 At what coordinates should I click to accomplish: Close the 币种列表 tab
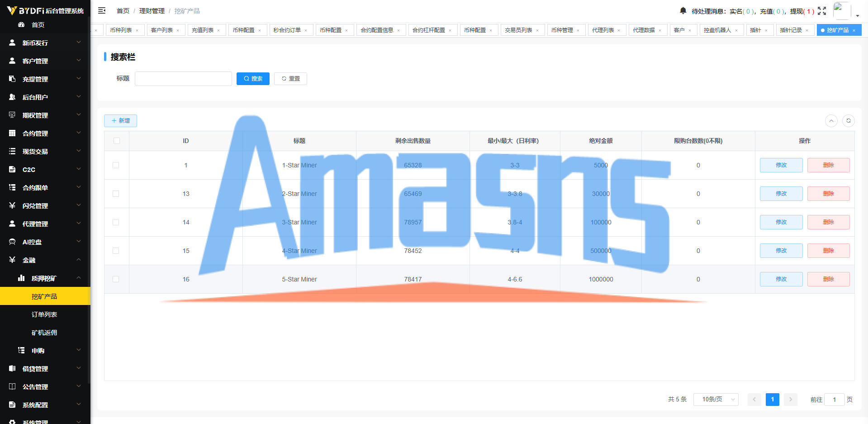click(137, 30)
